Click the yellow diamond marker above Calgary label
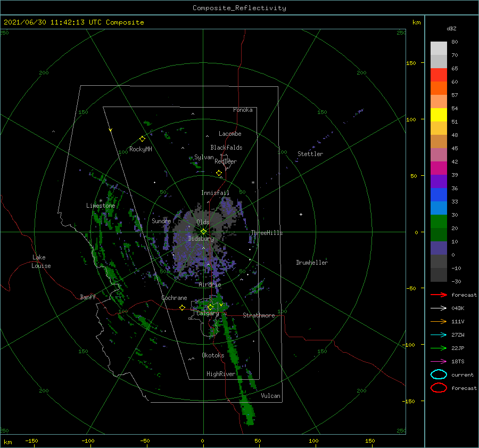479x448 pixels. click(x=210, y=307)
